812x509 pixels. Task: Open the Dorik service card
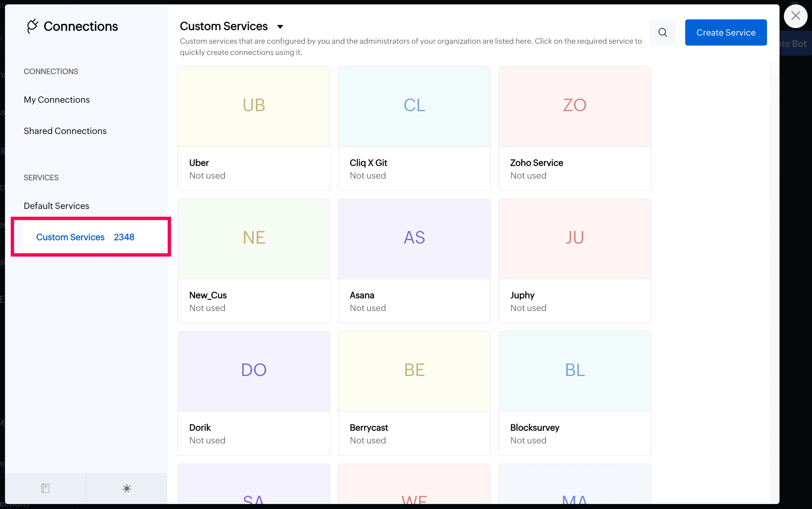pos(254,393)
